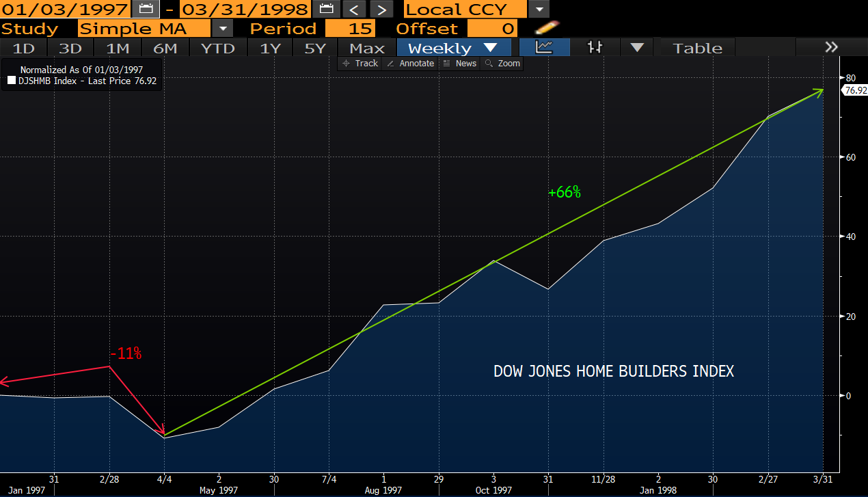Open chart style dropdown arrow
The height and width of the screenshot is (497, 868).
coord(637,47)
